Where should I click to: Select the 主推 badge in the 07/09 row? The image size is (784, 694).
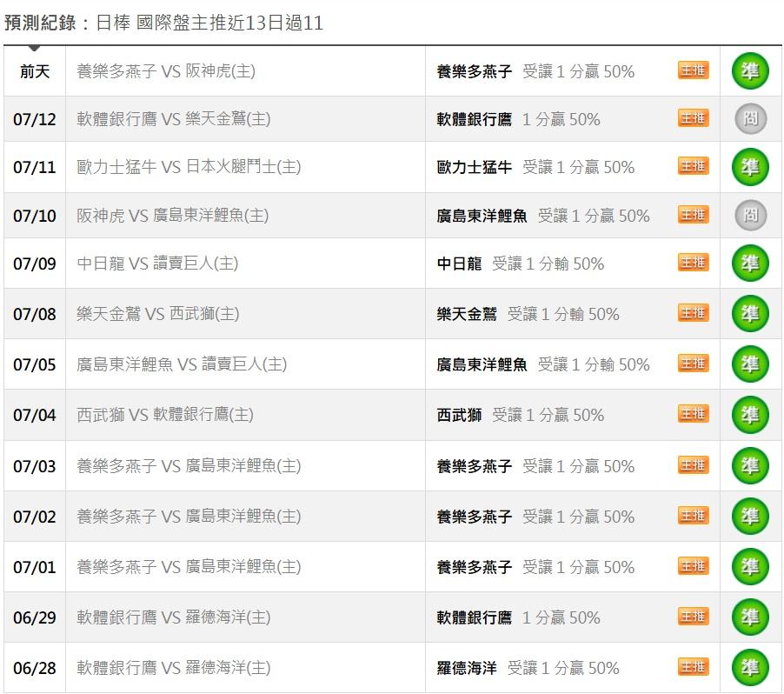[x=694, y=263]
